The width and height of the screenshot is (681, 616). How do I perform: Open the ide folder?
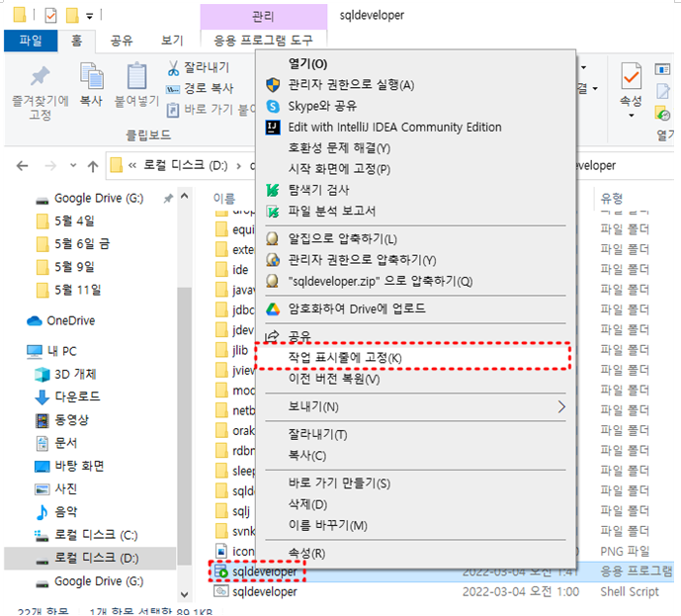point(233,270)
